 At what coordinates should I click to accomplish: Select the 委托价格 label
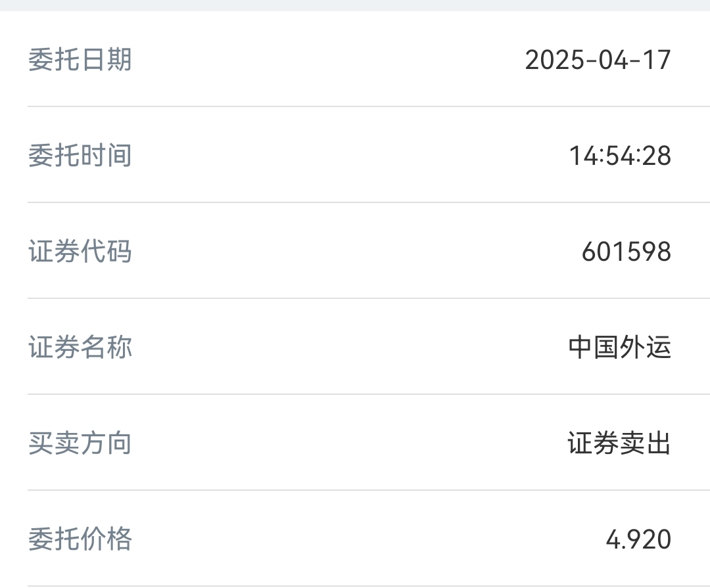click(80, 539)
